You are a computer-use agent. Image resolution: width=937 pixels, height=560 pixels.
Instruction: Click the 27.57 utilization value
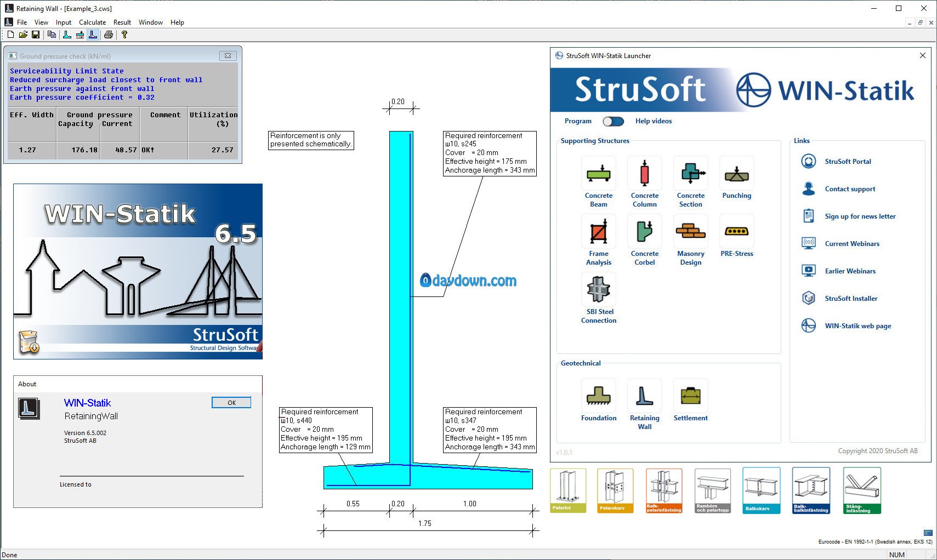point(223,150)
